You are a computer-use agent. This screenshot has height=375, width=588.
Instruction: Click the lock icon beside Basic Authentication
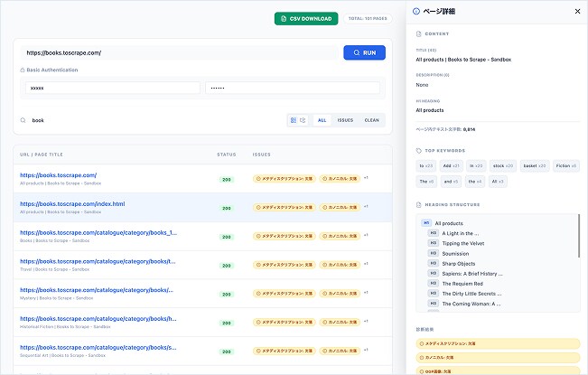click(23, 70)
